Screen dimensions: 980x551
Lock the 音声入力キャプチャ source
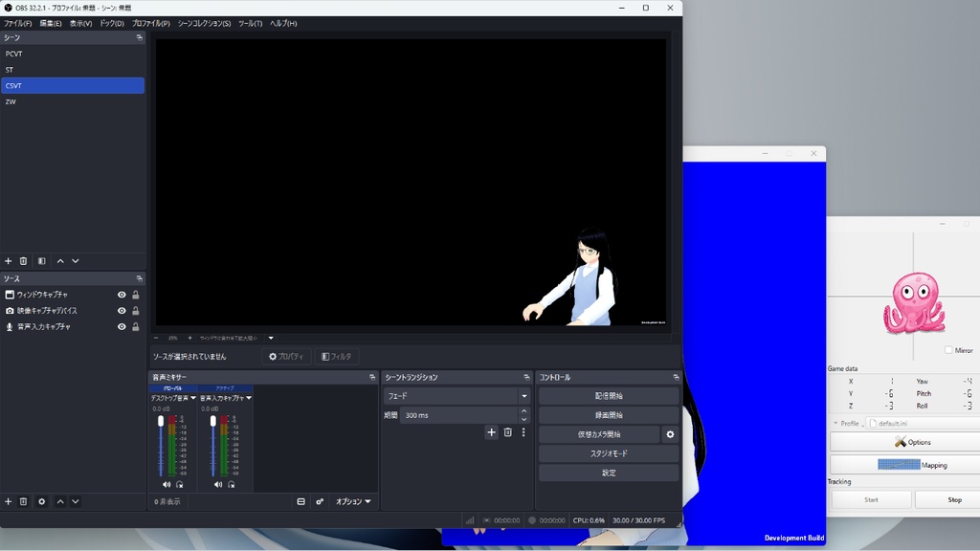click(x=136, y=327)
